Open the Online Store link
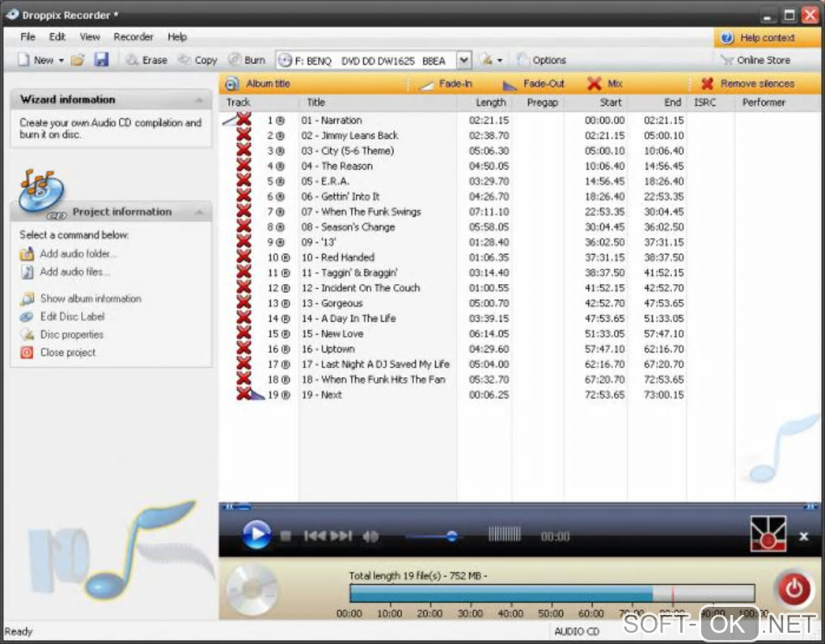Screen dimensions: 825x644 click(x=755, y=60)
